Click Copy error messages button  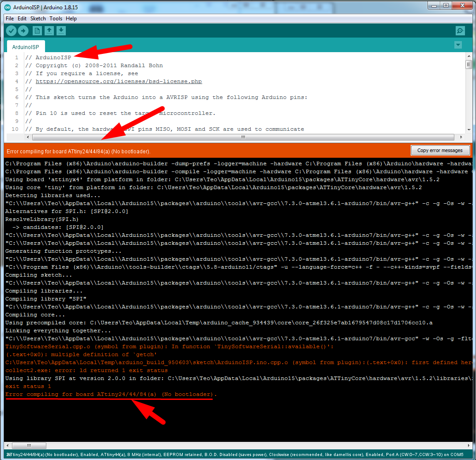[440, 150]
